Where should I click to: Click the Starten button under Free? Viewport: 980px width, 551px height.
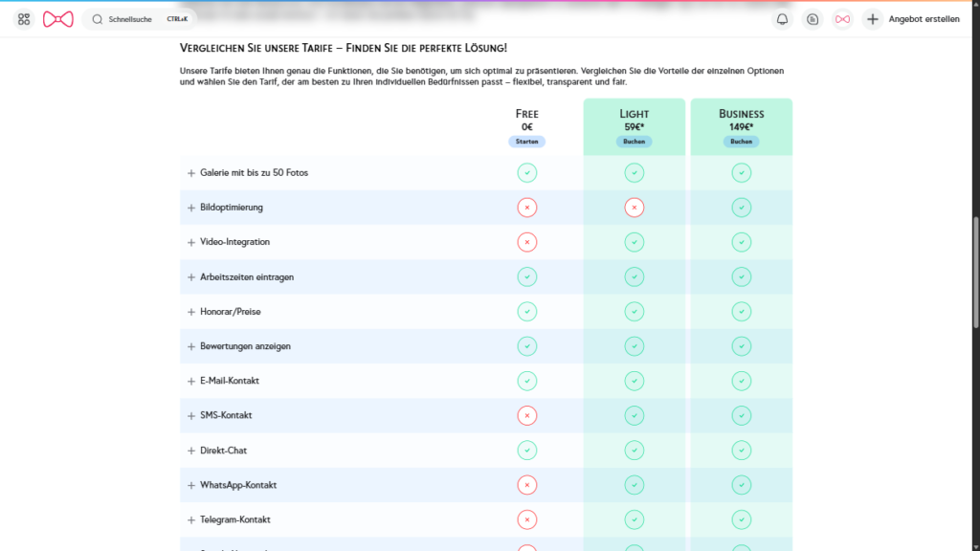(x=526, y=142)
